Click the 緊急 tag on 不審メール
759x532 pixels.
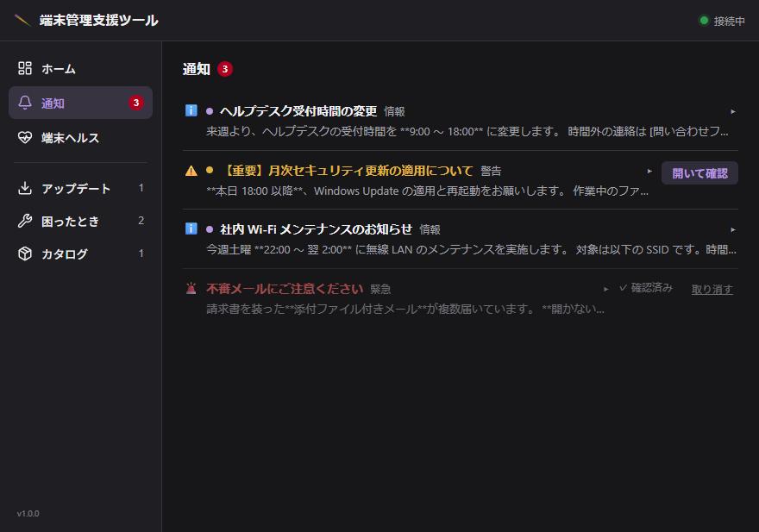[x=380, y=289]
